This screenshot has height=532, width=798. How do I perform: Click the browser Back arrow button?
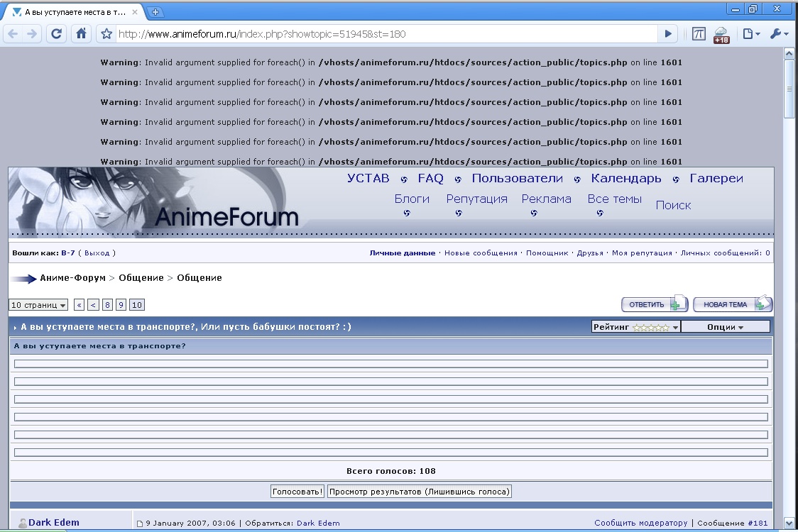coord(13,33)
